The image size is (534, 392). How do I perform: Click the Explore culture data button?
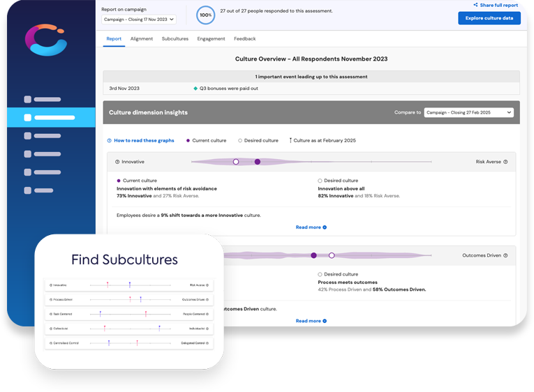(489, 18)
